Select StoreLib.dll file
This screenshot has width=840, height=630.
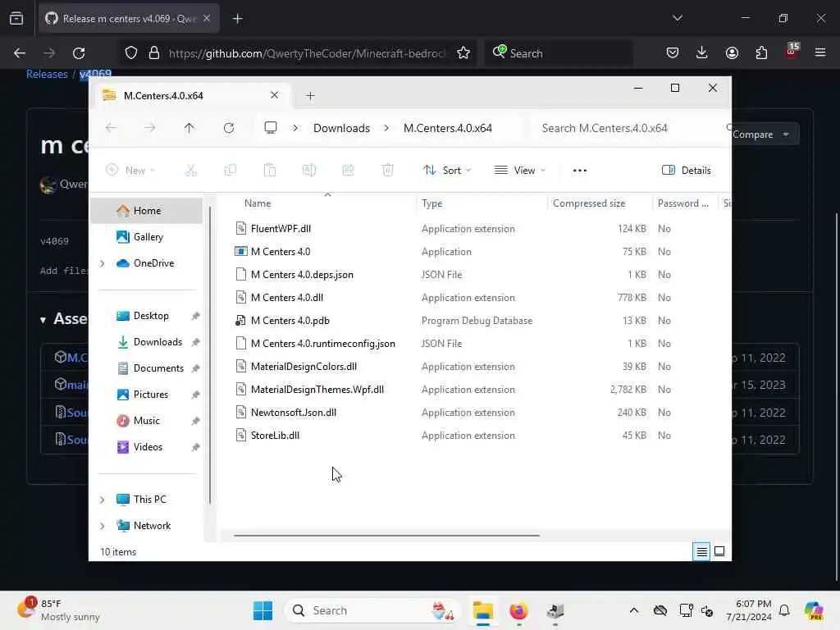tap(275, 435)
